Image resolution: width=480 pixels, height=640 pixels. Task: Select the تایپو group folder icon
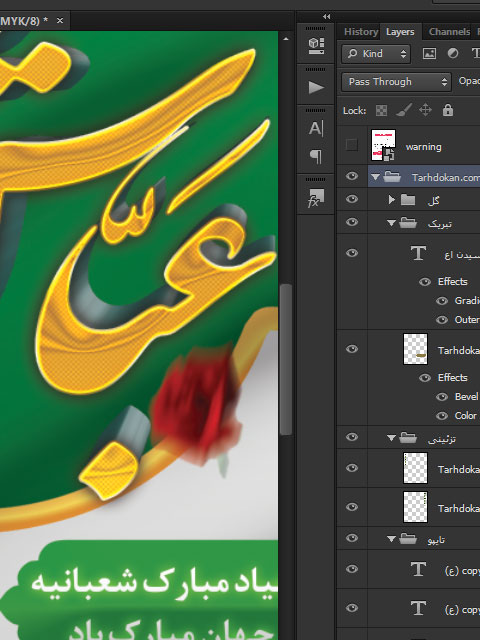point(408,539)
